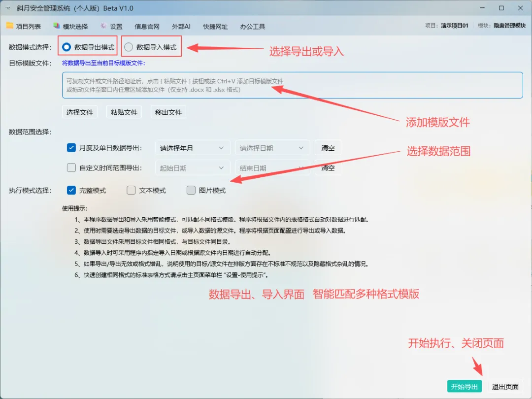Toggle the 月度及单日数据导出 checkbox
The height and width of the screenshot is (399, 532).
pos(71,148)
